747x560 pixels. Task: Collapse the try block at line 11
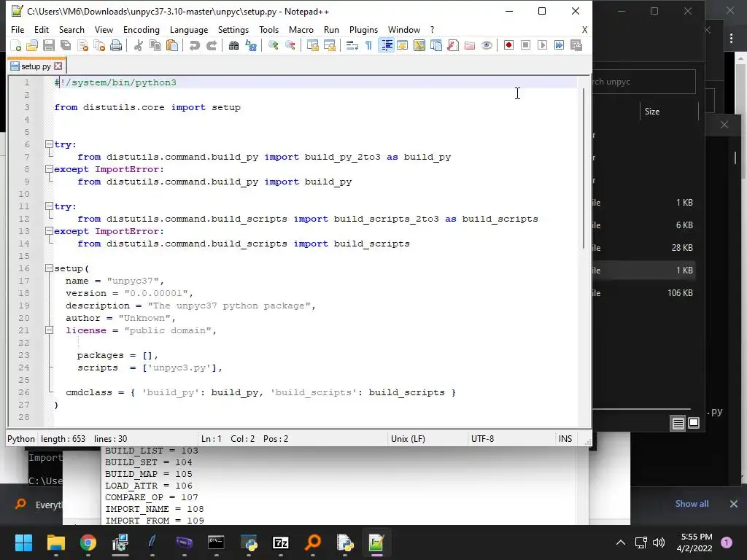click(x=49, y=206)
